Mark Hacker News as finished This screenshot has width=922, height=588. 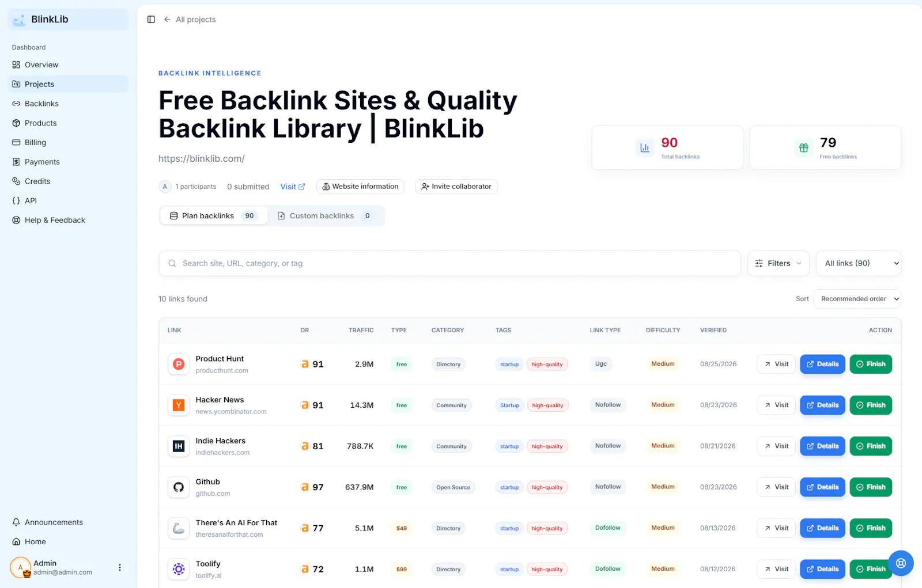(871, 405)
